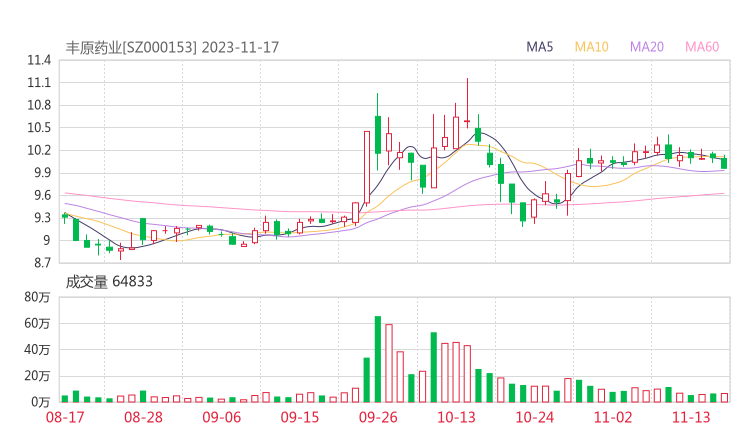Click the 11.4 price axis label
The height and width of the screenshot is (440, 740).
39,60
